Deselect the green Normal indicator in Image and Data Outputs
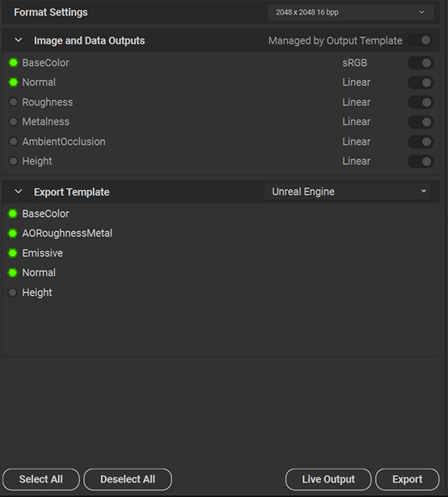The height and width of the screenshot is (497, 448). click(x=13, y=82)
